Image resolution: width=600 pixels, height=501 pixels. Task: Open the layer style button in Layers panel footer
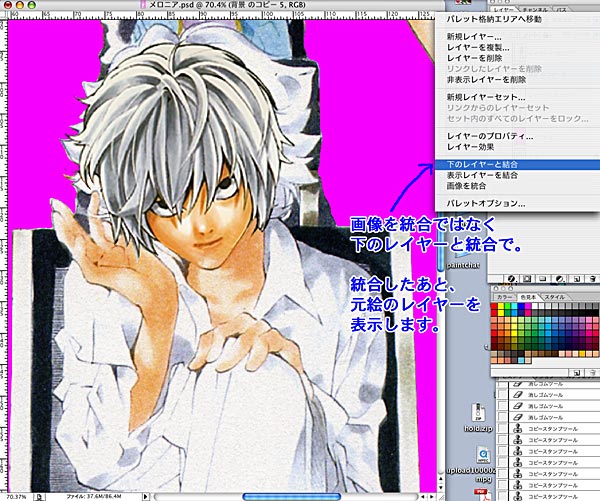click(511, 279)
